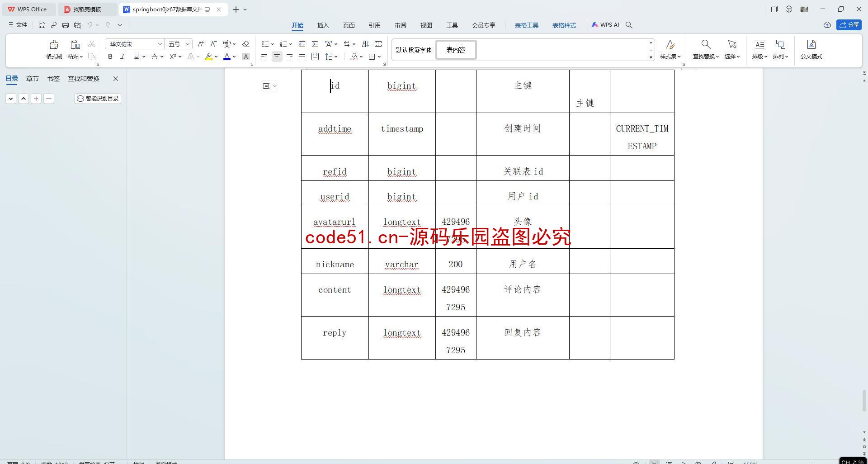Click the text highlight color swatch
The width and height of the screenshot is (868, 464).
208,57
